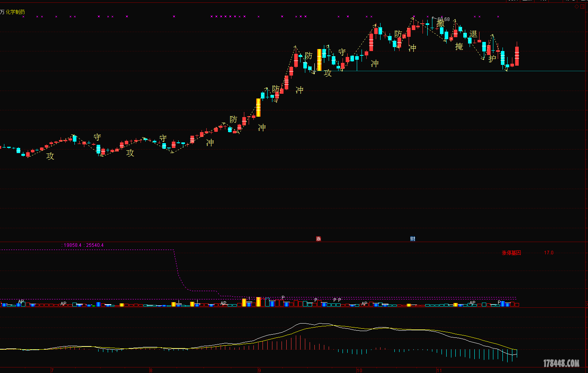Click the blue 财 event marker icon
This screenshot has width=588, height=373.
pyautogui.click(x=413, y=239)
